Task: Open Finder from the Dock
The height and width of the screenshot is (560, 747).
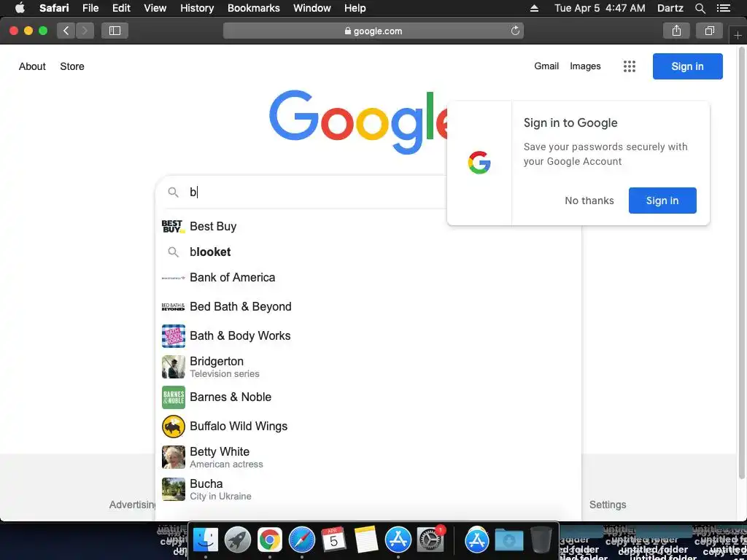Action: 205,540
